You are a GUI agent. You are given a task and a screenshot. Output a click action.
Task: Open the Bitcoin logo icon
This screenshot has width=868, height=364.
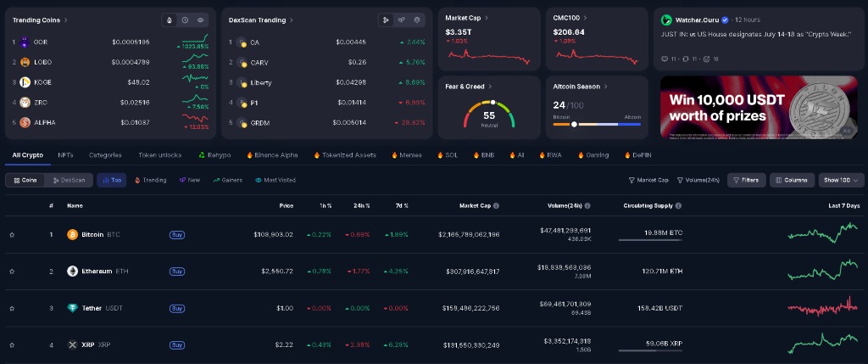tap(73, 235)
